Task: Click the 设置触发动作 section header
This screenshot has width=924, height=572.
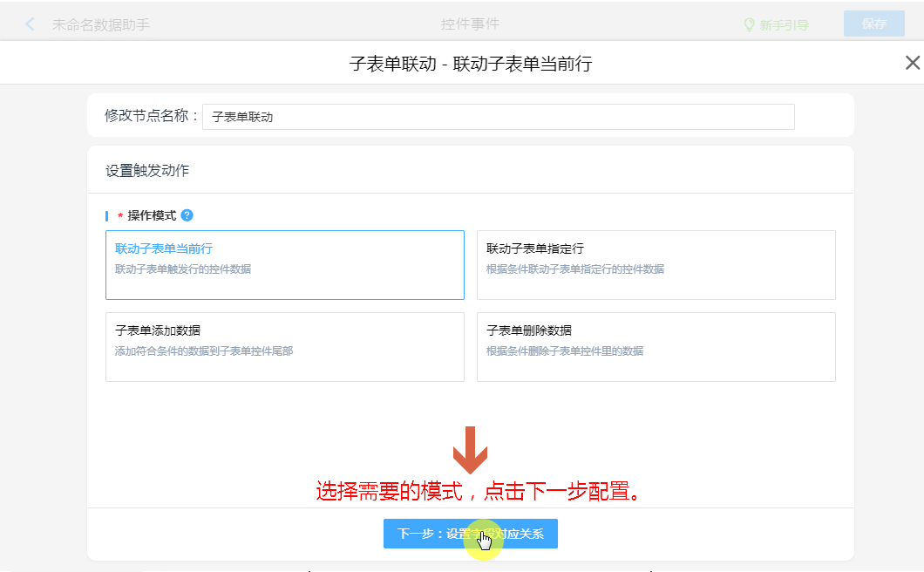Action: coord(147,171)
